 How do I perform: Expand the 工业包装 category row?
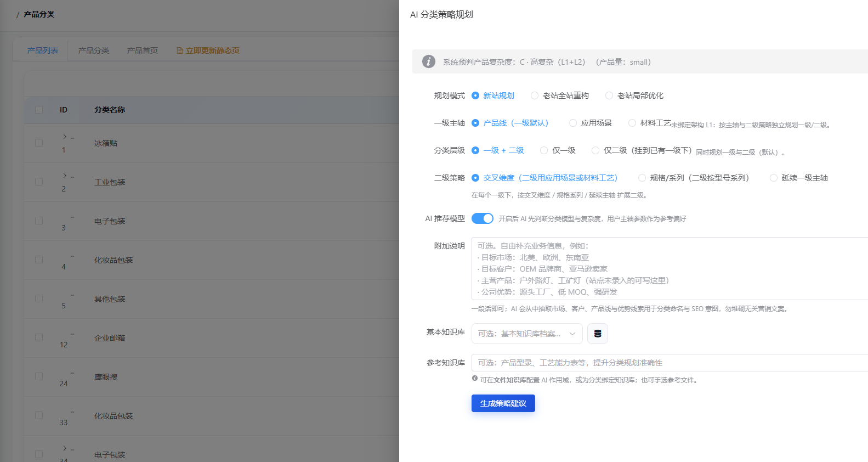point(64,175)
